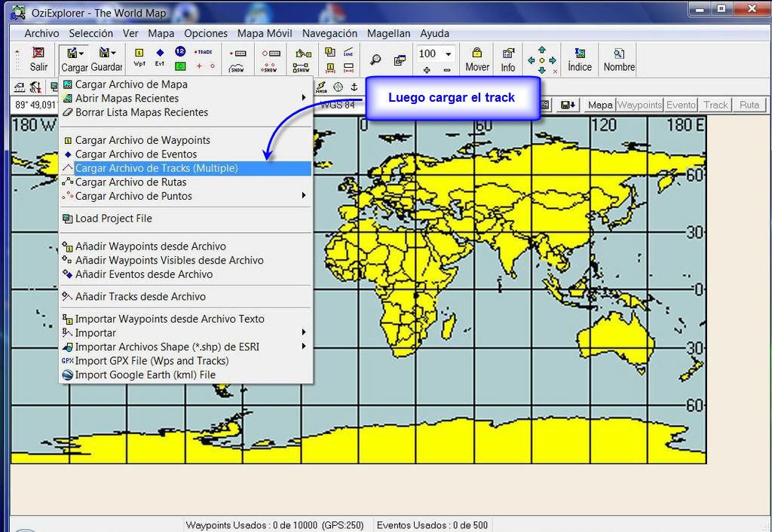Click the Ruta tab button
Image resolution: width=772 pixels, height=532 pixels.
click(749, 105)
